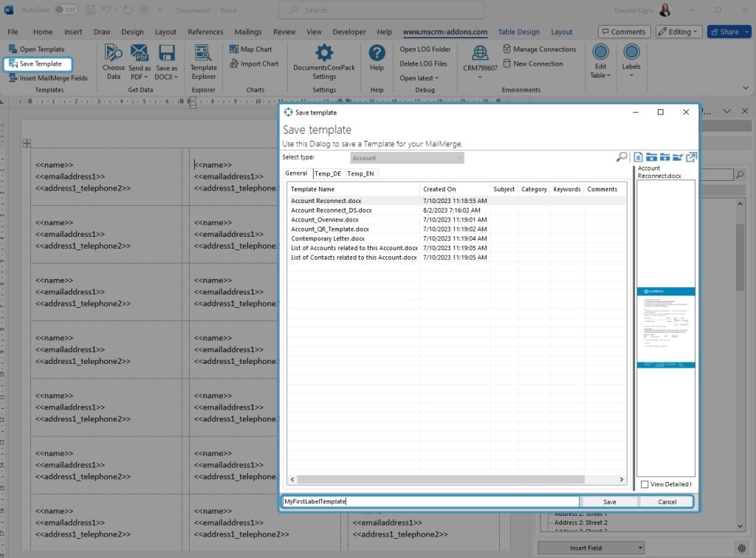Image resolution: width=756 pixels, height=558 pixels.
Task: Click New Connection in Environments group
Action: [x=533, y=63]
